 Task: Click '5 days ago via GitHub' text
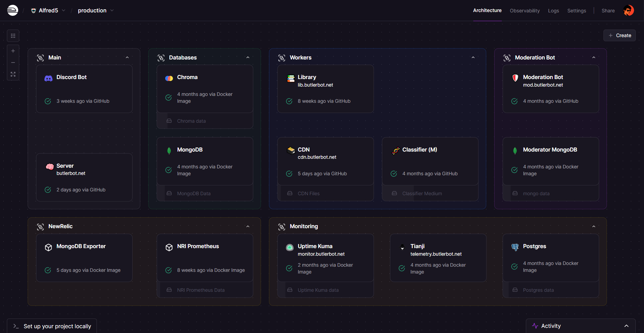click(x=322, y=174)
